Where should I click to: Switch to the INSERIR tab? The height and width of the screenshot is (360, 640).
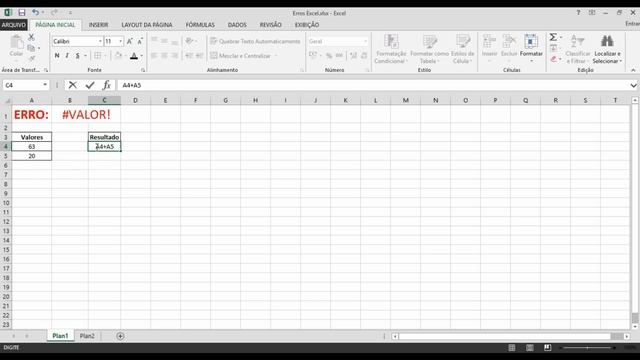(98, 25)
